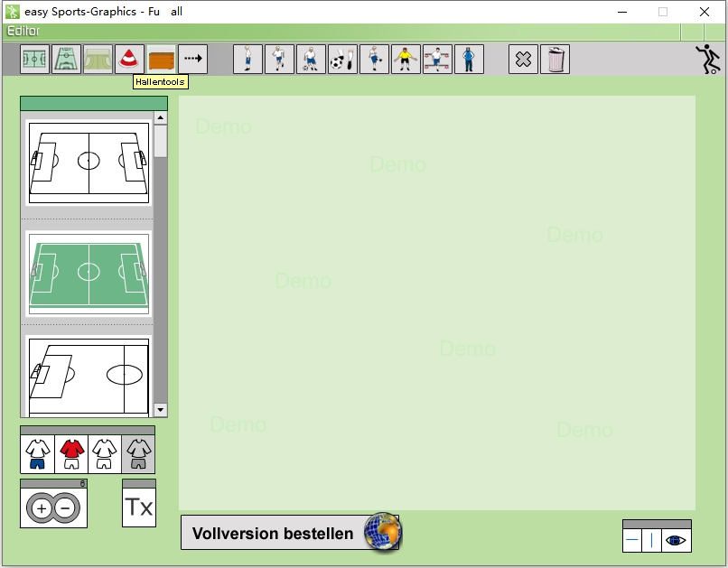Pick the ball with footprint icon
Screen dimensions: 728x568
342,60
